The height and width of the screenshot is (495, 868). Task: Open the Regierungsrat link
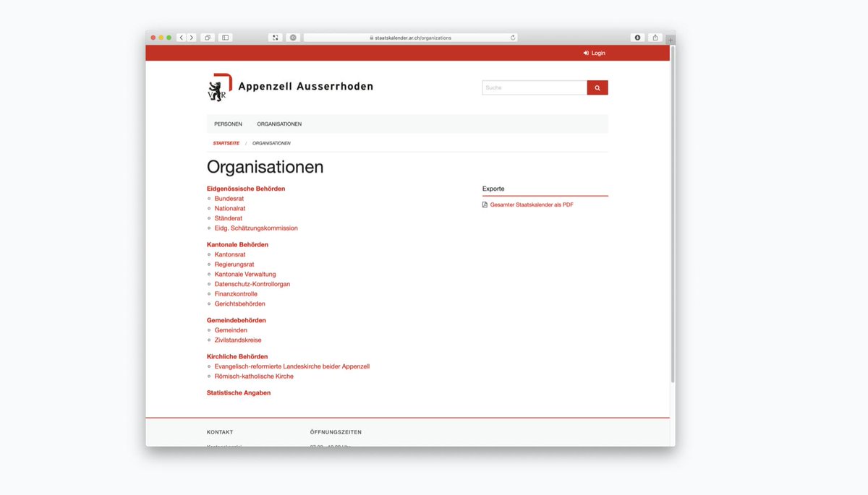point(234,264)
